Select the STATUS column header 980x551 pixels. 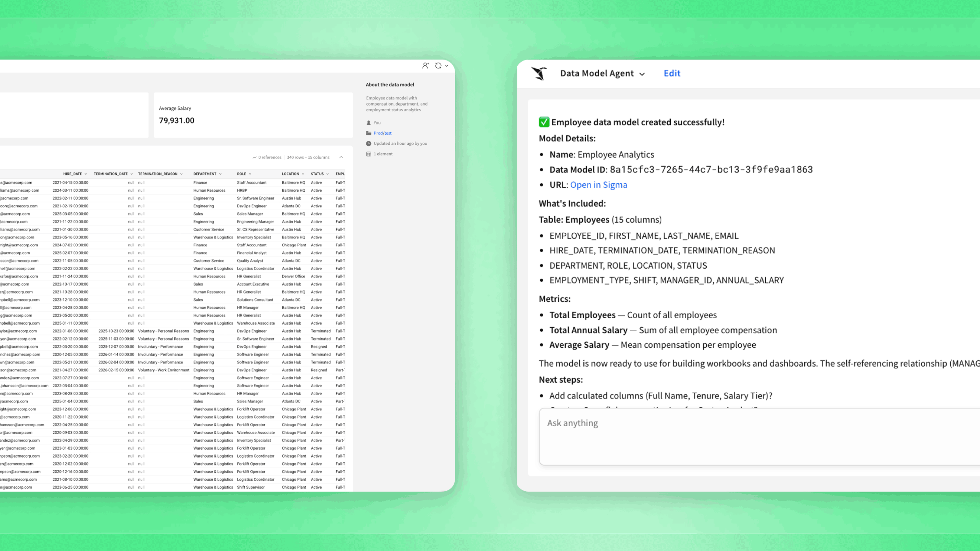tap(317, 174)
